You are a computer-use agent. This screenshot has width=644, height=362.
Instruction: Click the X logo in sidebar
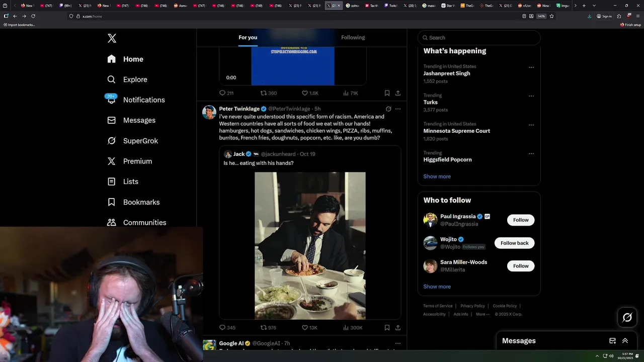pos(112,38)
